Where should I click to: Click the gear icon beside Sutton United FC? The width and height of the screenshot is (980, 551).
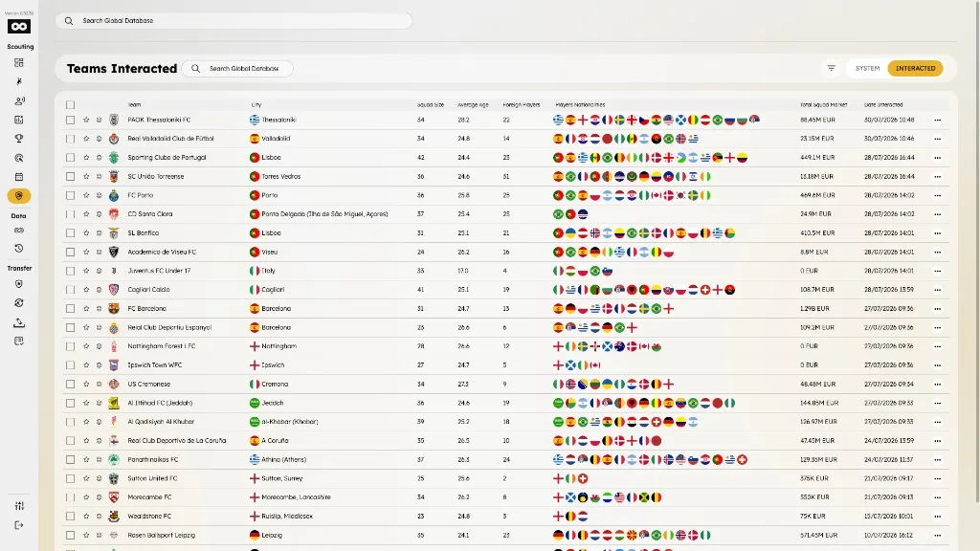pyautogui.click(x=99, y=478)
